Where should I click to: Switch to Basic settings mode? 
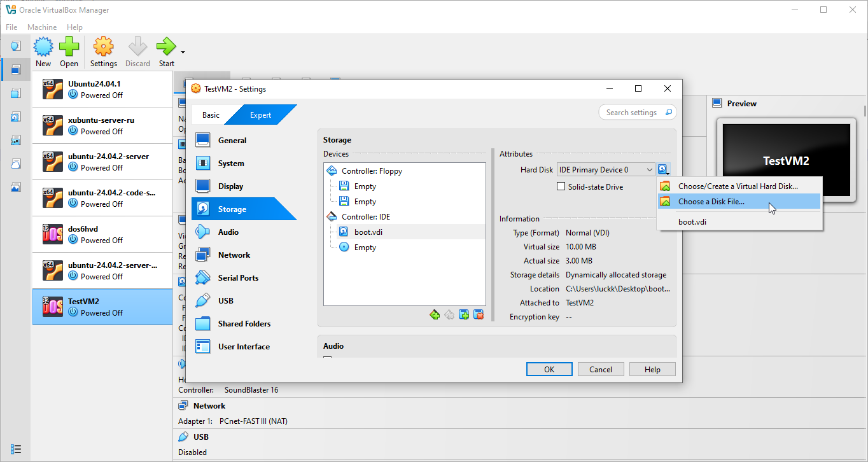tap(211, 115)
